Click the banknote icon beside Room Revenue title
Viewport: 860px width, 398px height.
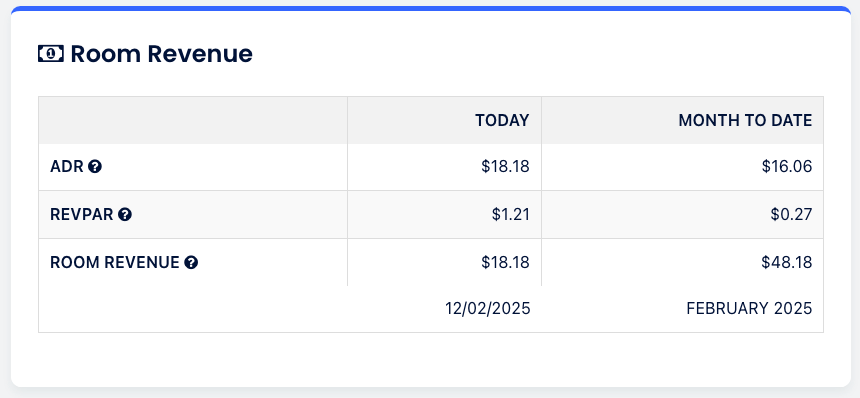point(51,54)
